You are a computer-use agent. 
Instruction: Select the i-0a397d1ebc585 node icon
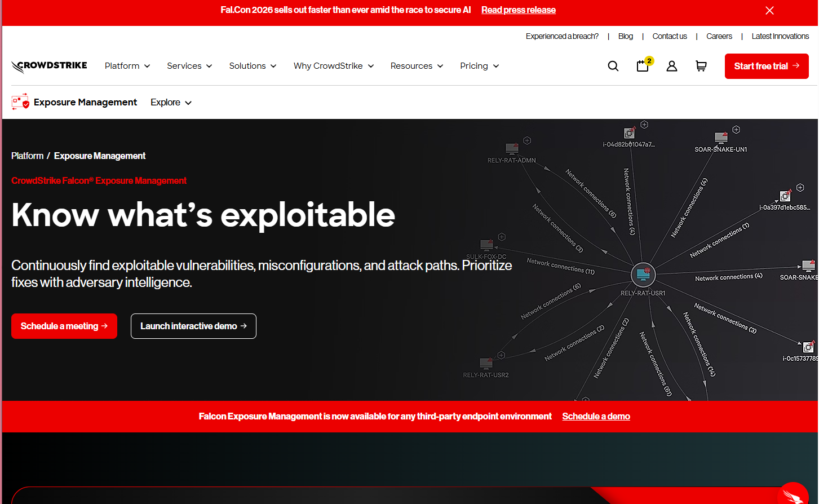(785, 196)
